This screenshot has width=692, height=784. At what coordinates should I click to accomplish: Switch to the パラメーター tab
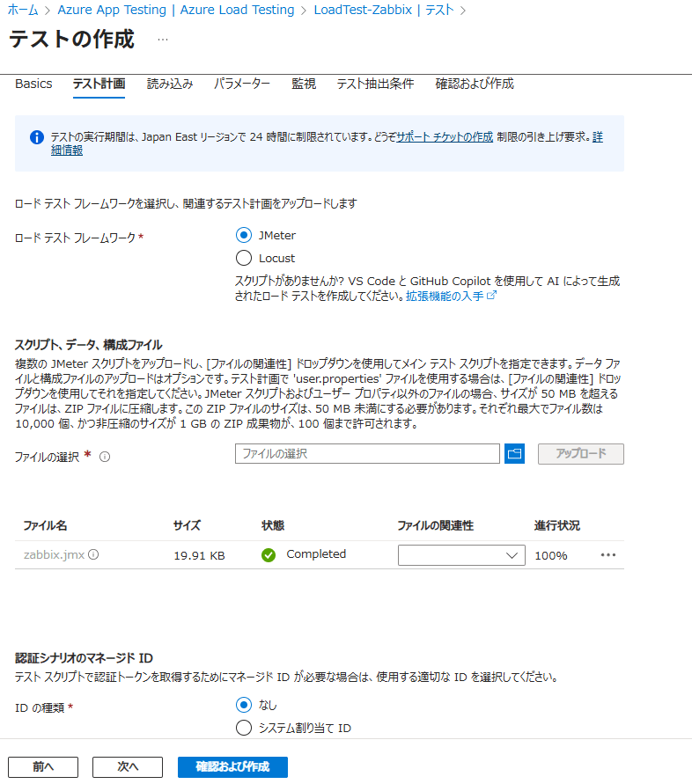click(242, 84)
